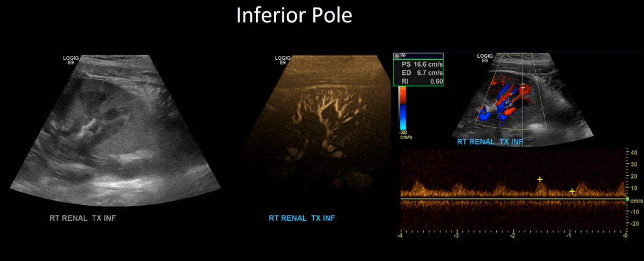
Task: Click the 40 tick on velocity scale
Action: click(633, 152)
